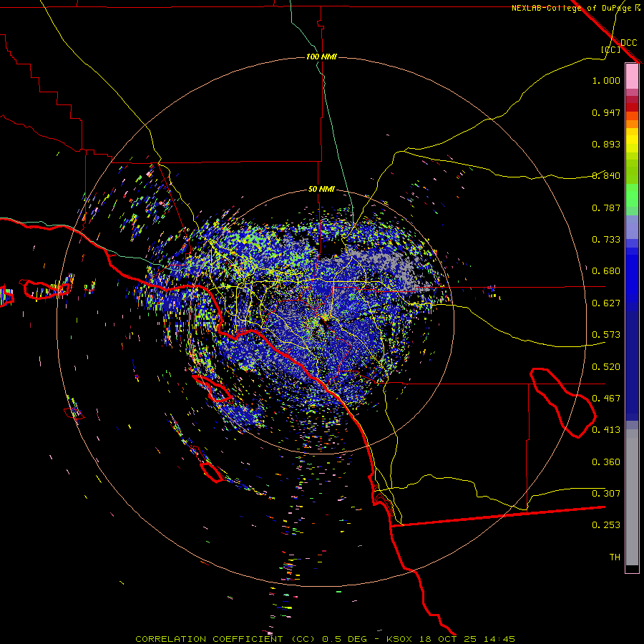Click the 0.307 scale value
Image resolution: width=644 pixels, height=644 pixels.
[x=606, y=494]
